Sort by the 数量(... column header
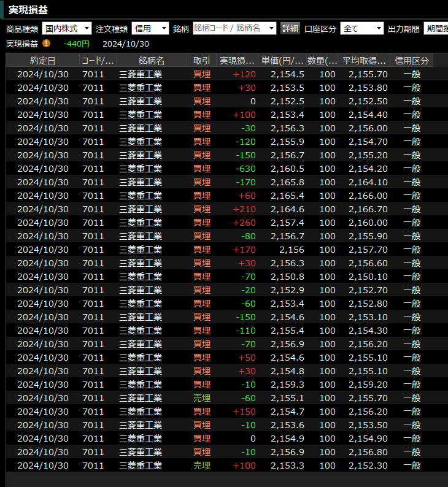 tap(322, 60)
